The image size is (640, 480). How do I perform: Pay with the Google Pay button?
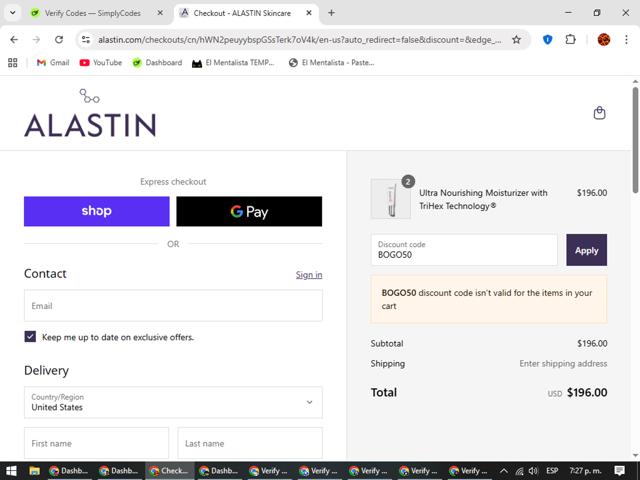[249, 211]
